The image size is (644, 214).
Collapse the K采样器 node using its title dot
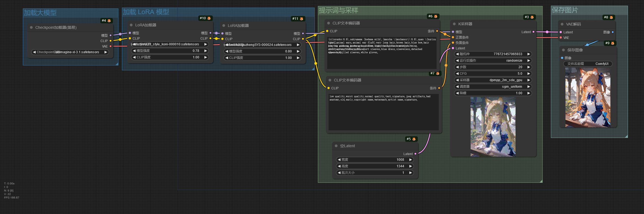(x=454, y=24)
